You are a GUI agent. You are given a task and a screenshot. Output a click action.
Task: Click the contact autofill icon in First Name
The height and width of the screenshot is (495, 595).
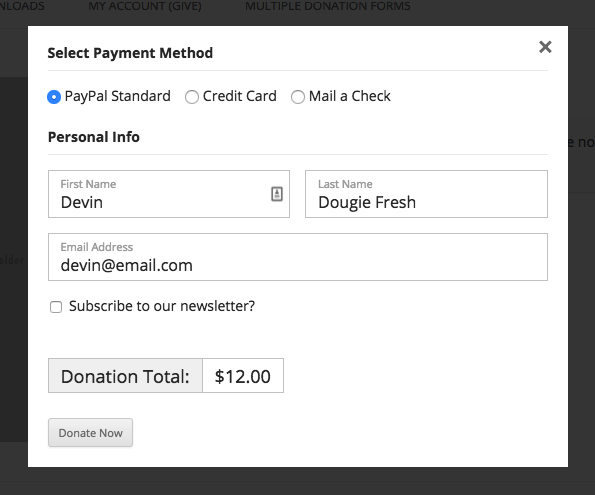[x=277, y=194]
